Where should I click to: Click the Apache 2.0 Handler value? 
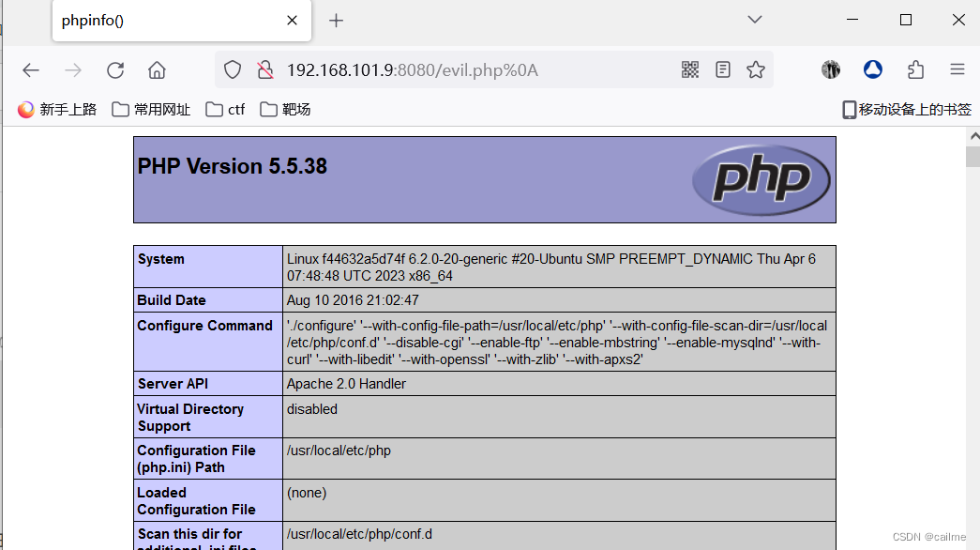coord(346,384)
